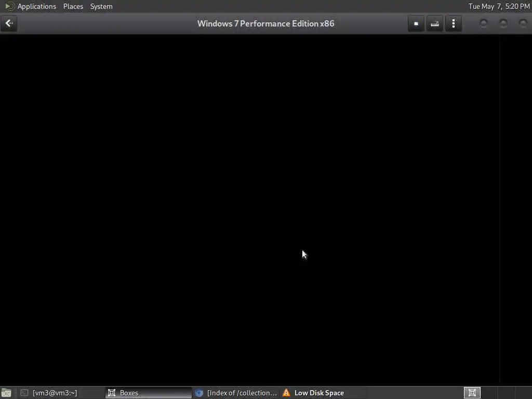Screen dimensions: 532x399
Task: Click the first window control button at top right
Action: click(484, 23)
